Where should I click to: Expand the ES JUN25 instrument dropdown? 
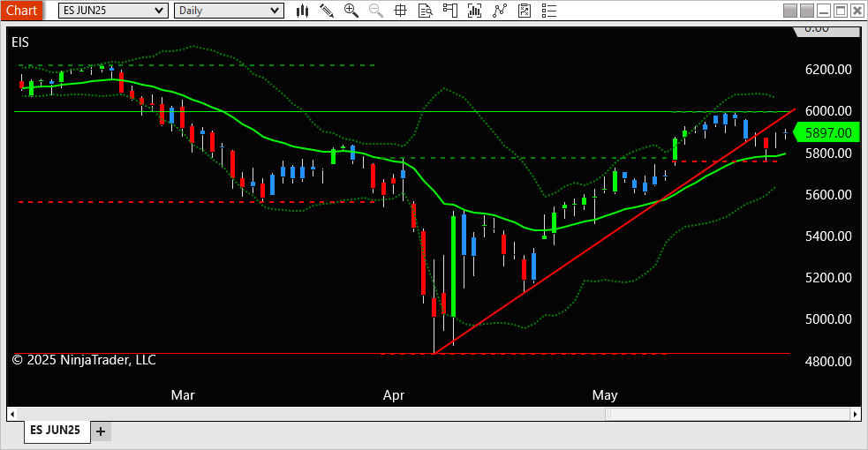pyautogui.click(x=114, y=11)
